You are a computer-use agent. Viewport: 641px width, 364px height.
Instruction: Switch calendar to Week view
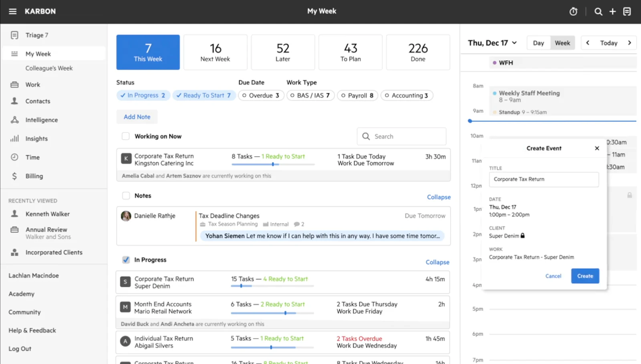point(562,43)
